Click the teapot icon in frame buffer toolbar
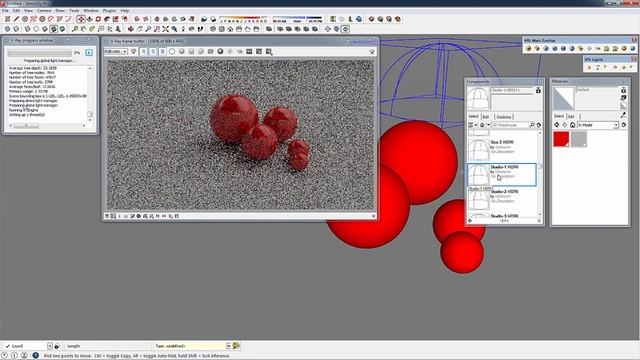Image resolution: width=640 pixels, height=360 pixels. [x=371, y=51]
